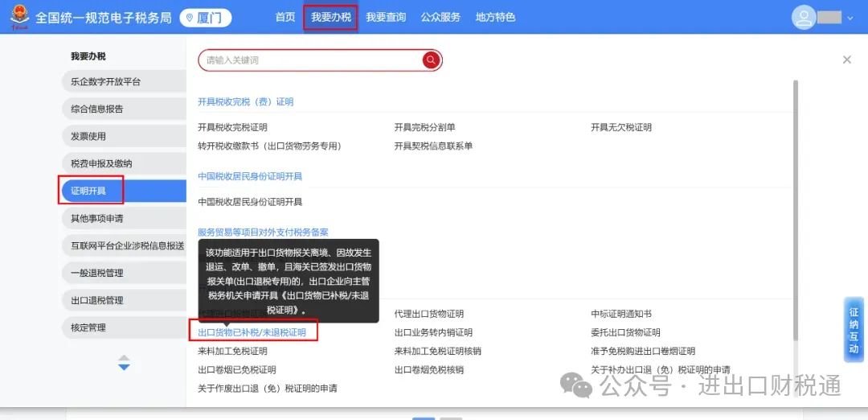Open 开具税收完税证明 link
The height and width of the screenshot is (420, 868).
pyautogui.click(x=232, y=127)
